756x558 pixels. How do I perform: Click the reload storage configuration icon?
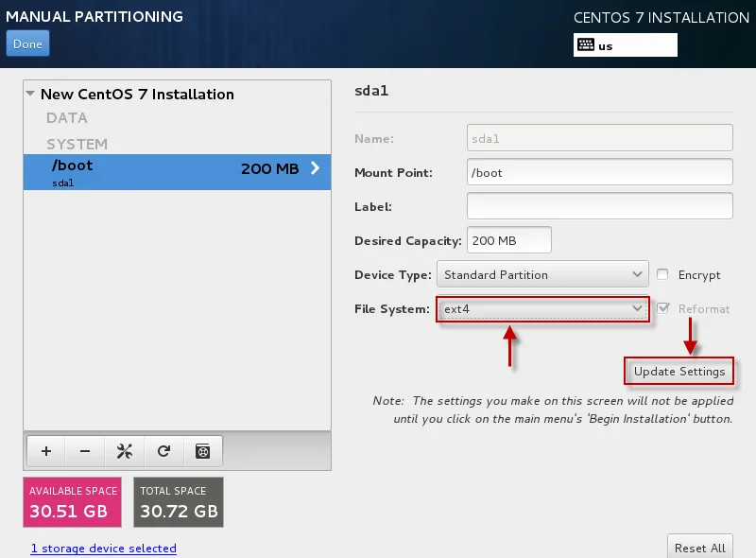[x=163, y=451]
